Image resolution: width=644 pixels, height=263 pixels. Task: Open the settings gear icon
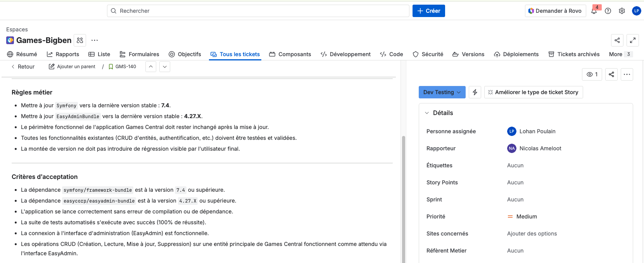[622, 11]
